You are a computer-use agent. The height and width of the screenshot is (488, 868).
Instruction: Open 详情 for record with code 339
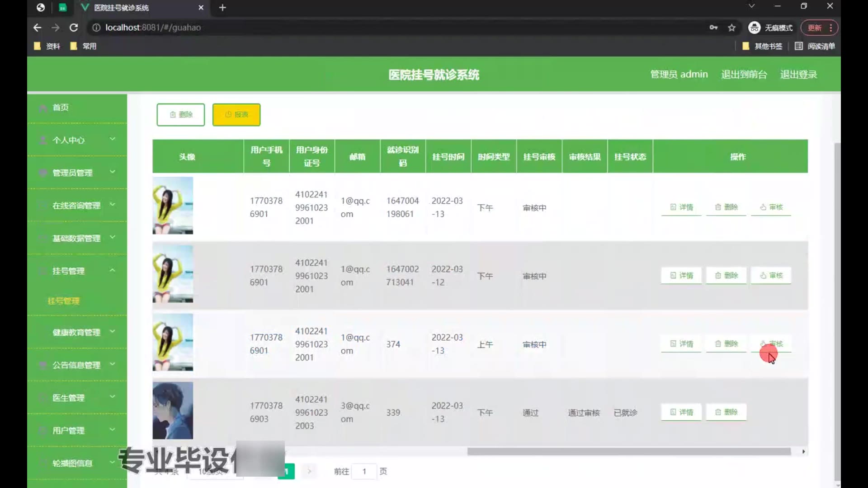(681, 412)
